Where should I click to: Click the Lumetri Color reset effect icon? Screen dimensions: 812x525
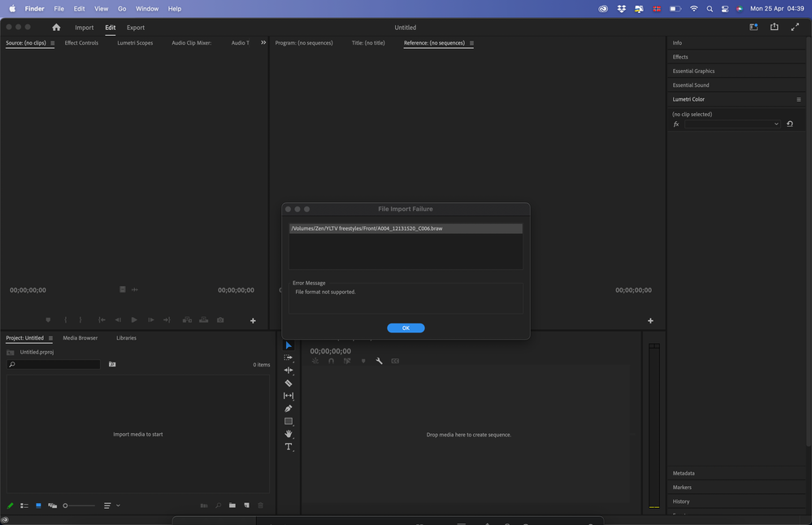point(790,124)
